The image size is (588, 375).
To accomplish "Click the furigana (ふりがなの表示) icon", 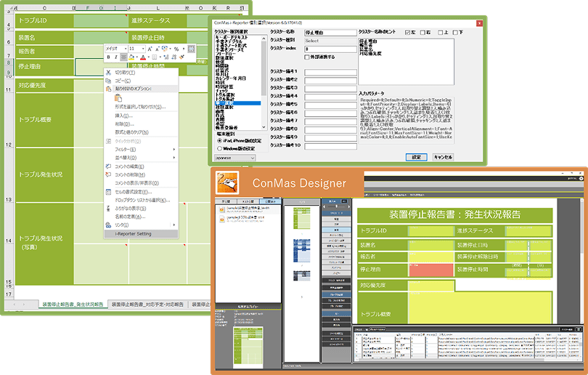I will [x=108, y=209].
